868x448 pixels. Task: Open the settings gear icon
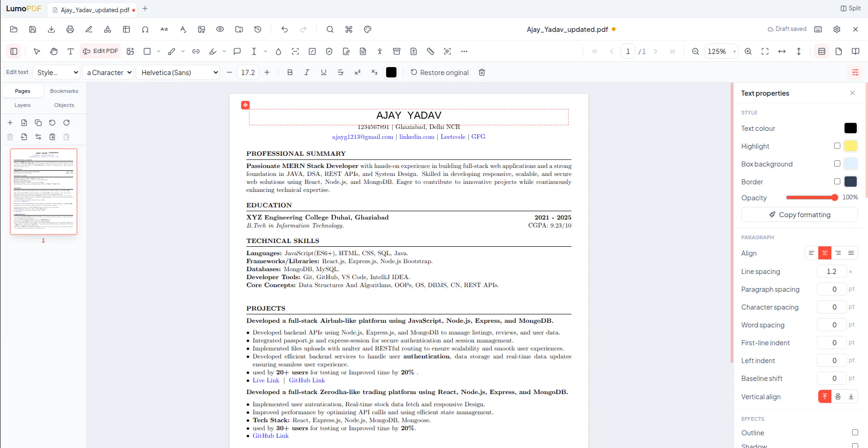click(837, 30)
